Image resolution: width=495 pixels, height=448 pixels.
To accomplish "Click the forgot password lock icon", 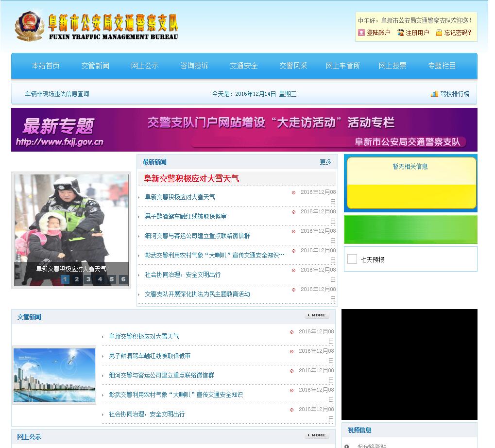I will pyautogui.click(x=439, y=33).
